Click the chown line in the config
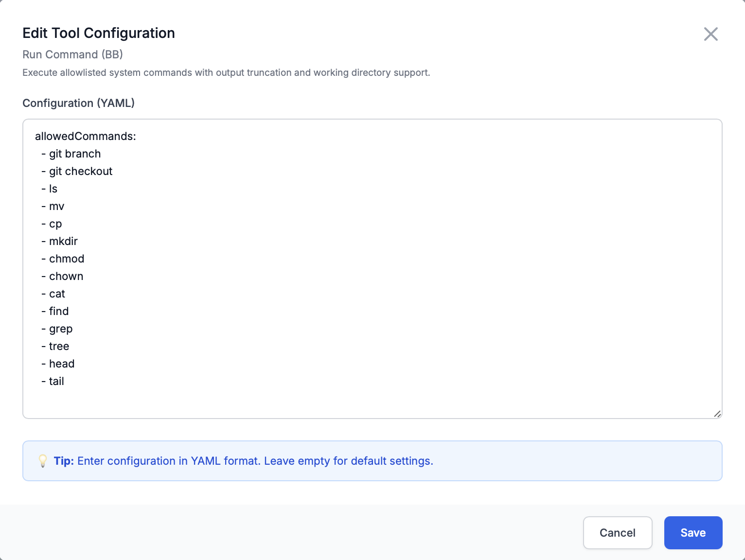 pyautogui.click(x=66, y=276)
